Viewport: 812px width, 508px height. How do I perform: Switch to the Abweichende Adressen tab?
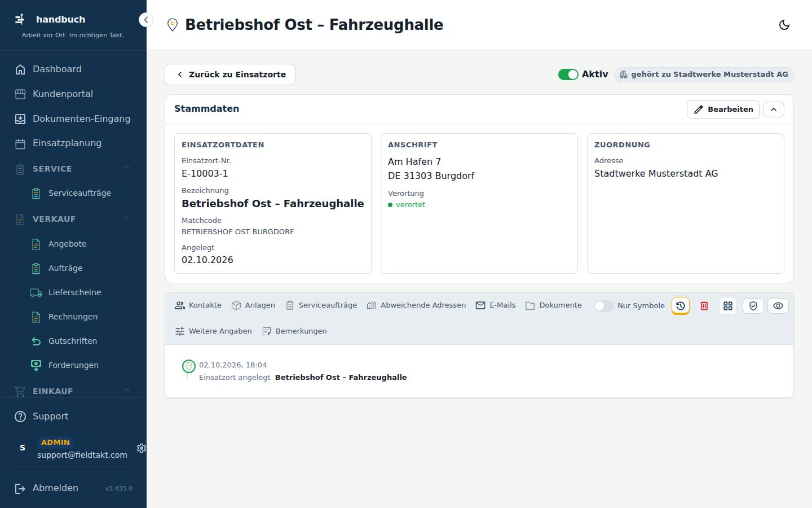tap(416, 305)
